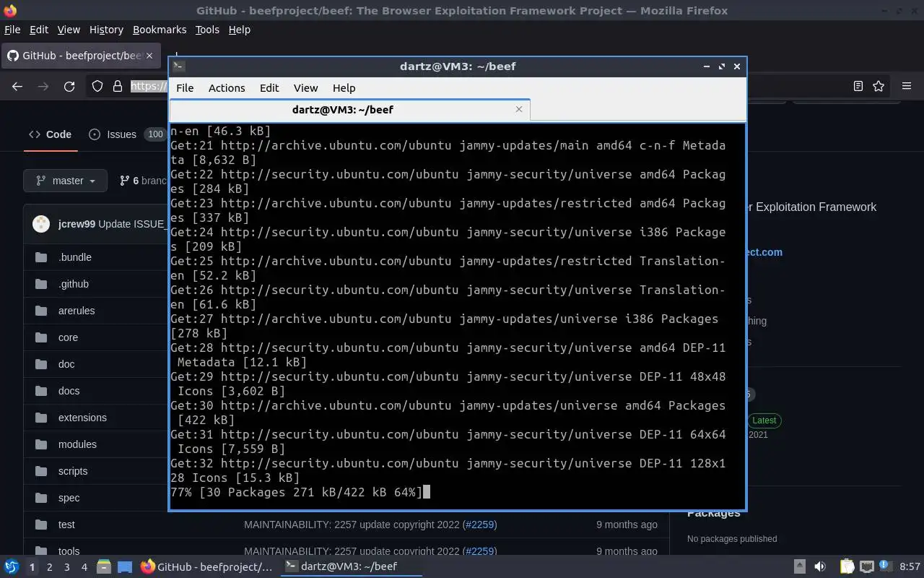
Task: Open the doc folder icon
Action: [x=41, y=364]
